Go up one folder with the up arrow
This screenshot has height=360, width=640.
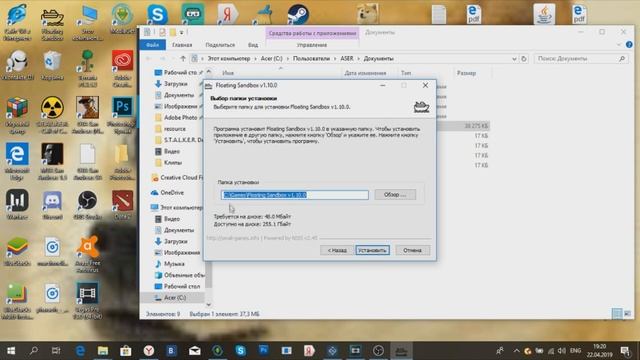click(183, 59)
